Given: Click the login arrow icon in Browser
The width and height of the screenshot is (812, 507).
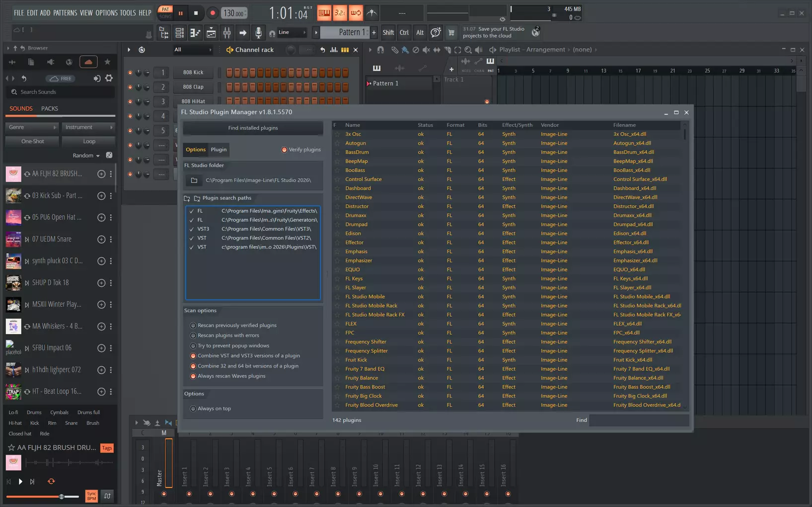Looking at the screenshot, I should point(97,78).
